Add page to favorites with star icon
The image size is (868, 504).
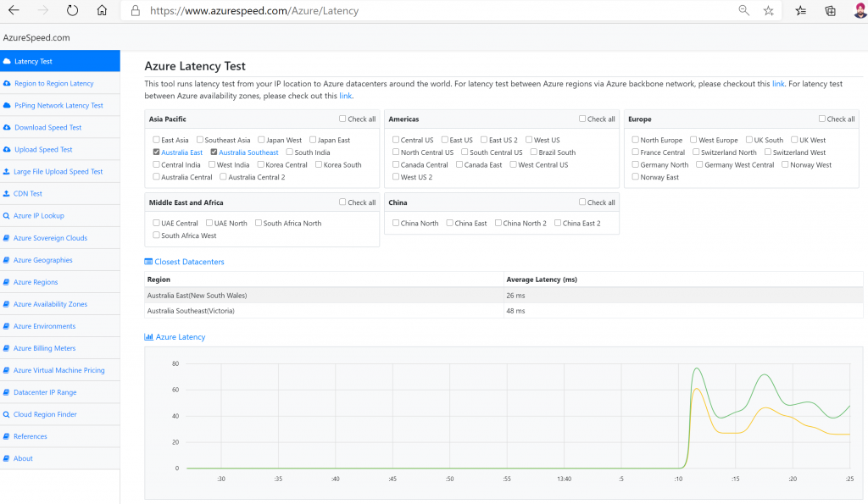[x=768, y=11]
